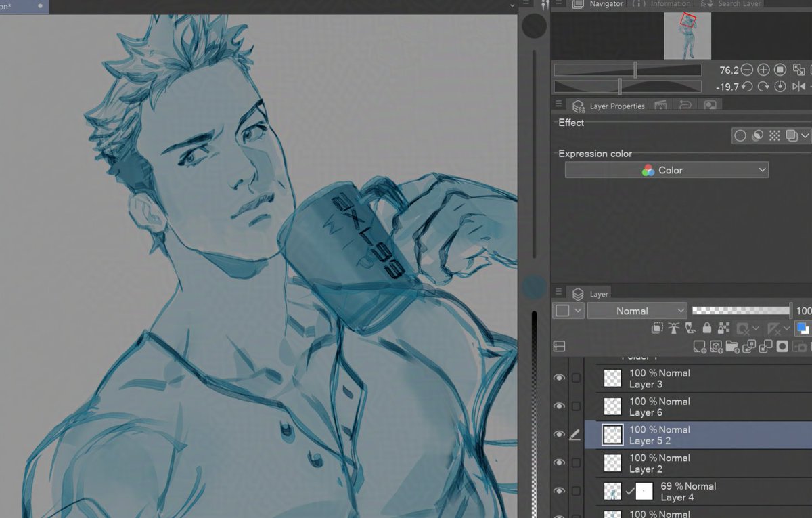Switch to the Navigator tab
Screen dimensions: 812x518
coord(598,4)
